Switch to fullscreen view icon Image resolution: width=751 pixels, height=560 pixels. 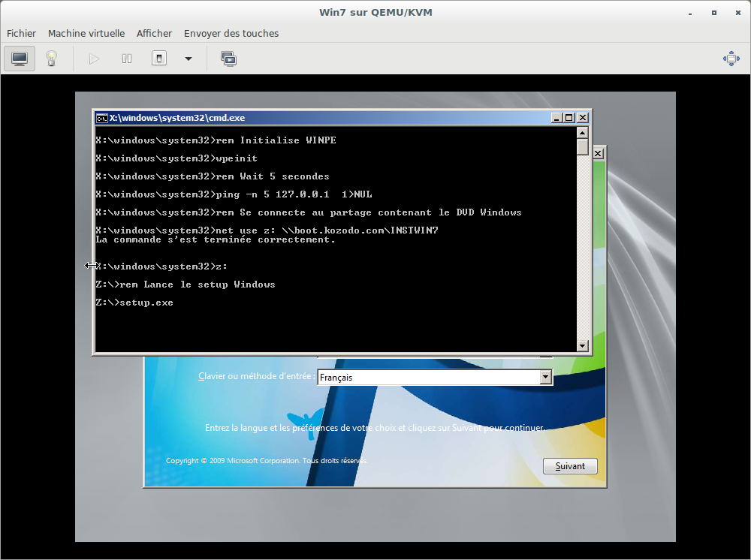pyautogui.click(x=731, y=59)
